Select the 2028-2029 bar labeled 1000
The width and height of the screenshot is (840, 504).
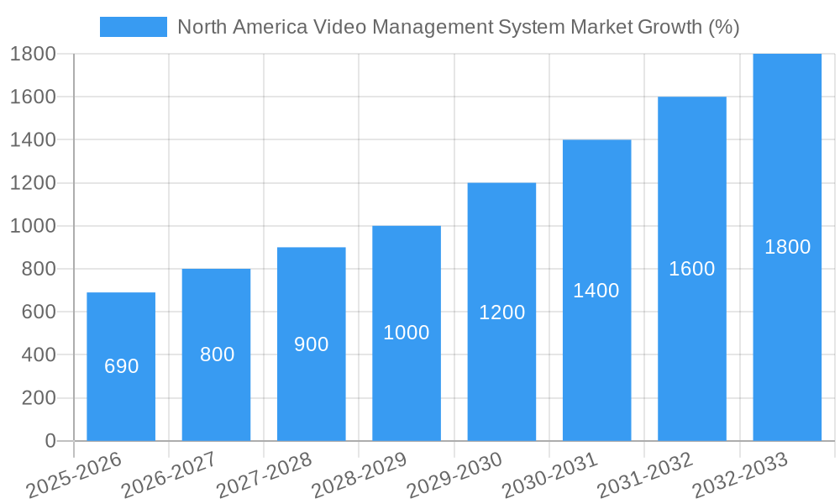tap(407, 333)
